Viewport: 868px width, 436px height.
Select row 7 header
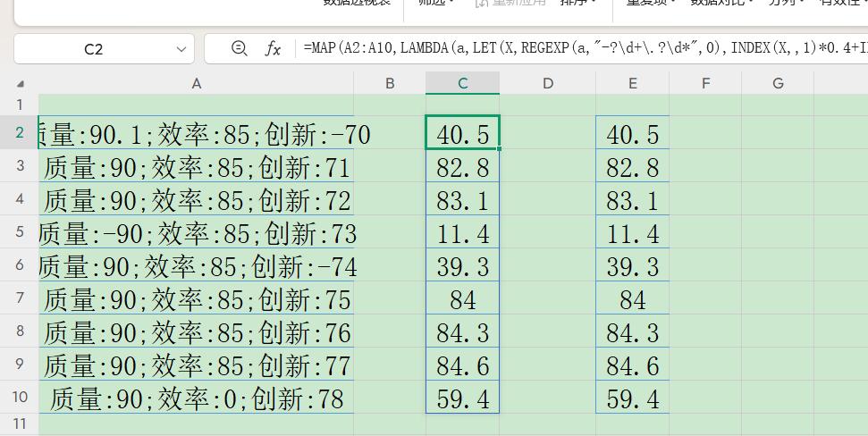pos(20,298)
